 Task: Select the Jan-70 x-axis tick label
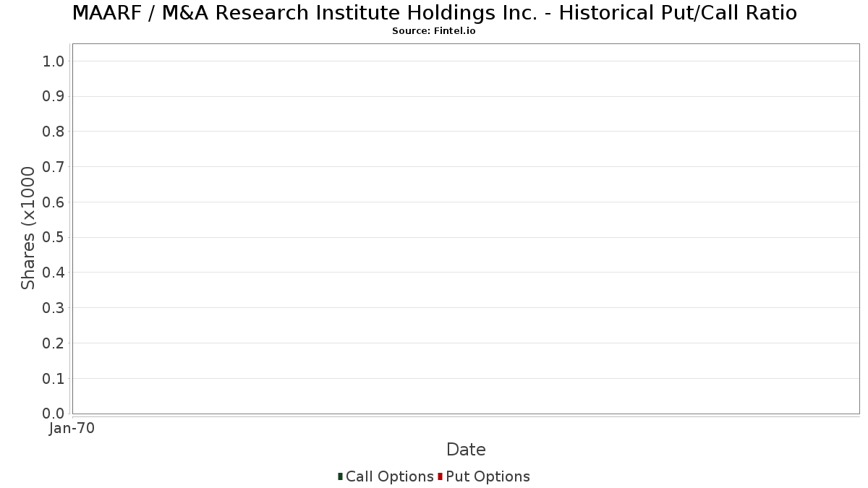(x=72, y=428)
